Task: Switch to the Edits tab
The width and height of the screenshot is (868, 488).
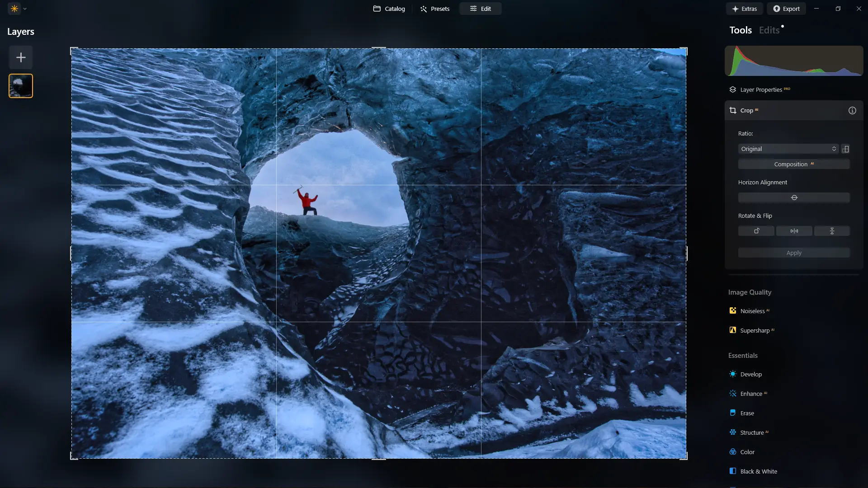Action: [769, 30]
